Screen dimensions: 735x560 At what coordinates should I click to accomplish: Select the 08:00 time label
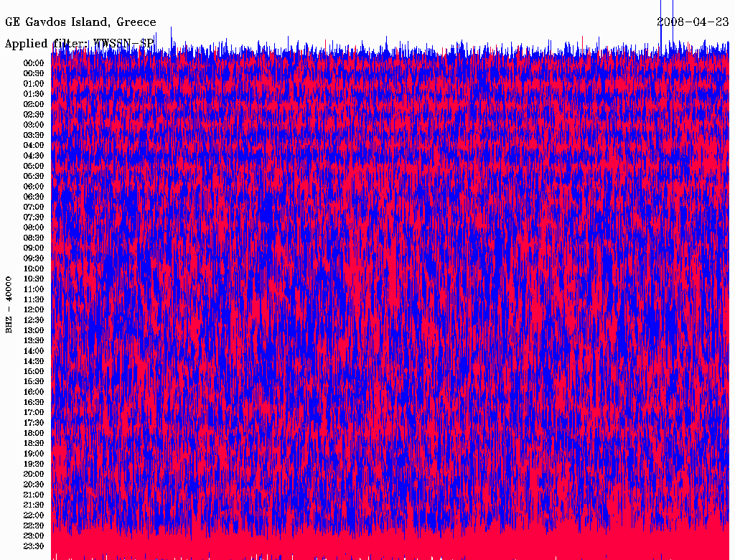[34, 228]
